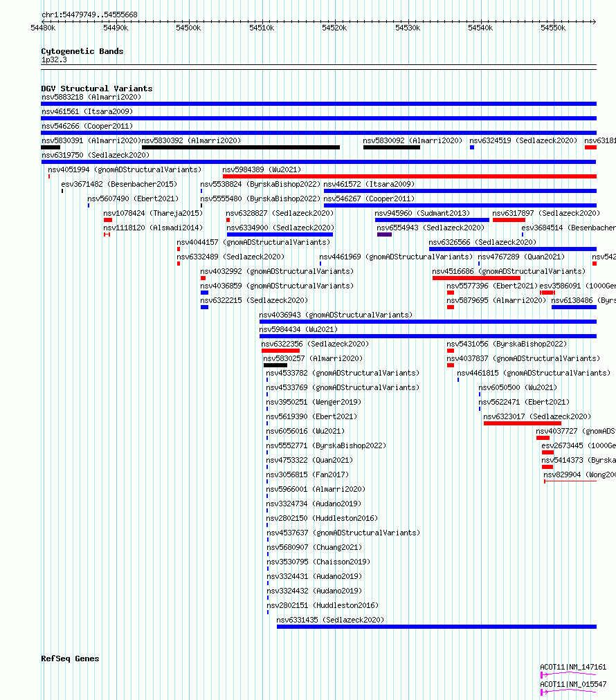Image resolution: width=616 pixels, height=700 pixels.
Task: Select nsv6056016 (Wu2021) label
Action: 305,431
